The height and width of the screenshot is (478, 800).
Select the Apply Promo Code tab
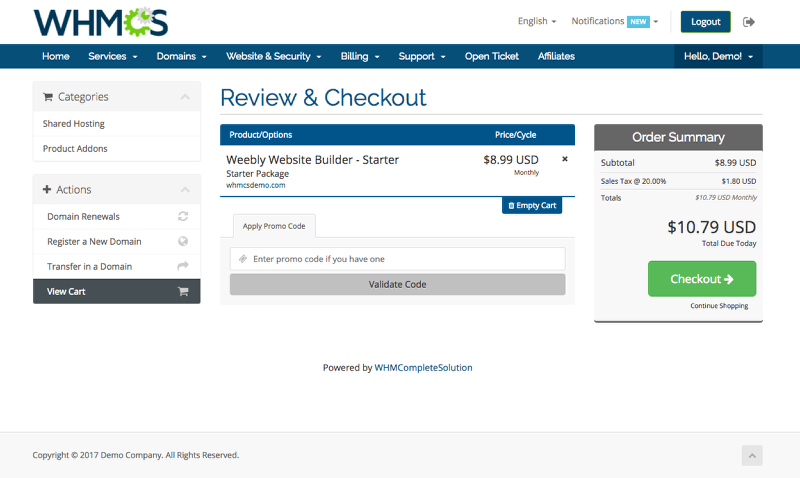click(x=274, y=226)
